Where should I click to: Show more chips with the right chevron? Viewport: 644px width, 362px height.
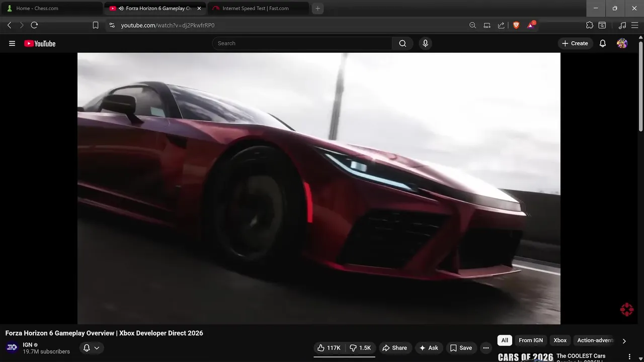(624, 341)
